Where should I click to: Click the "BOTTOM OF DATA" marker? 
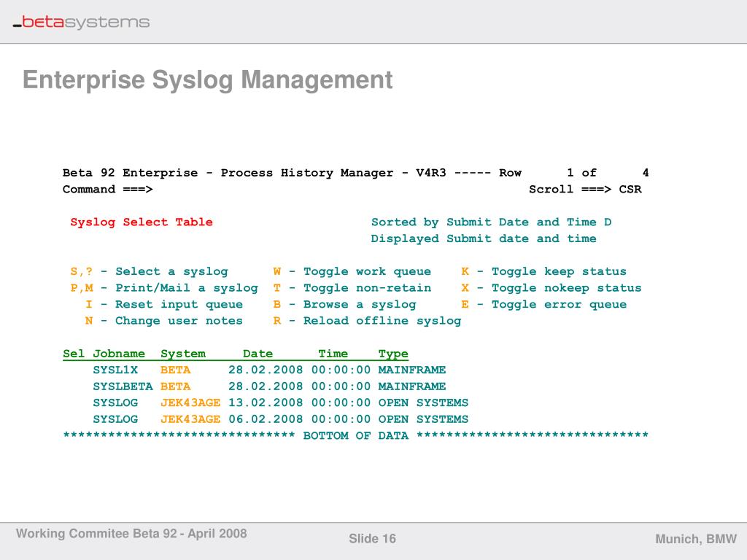click(x=355, y=436)
